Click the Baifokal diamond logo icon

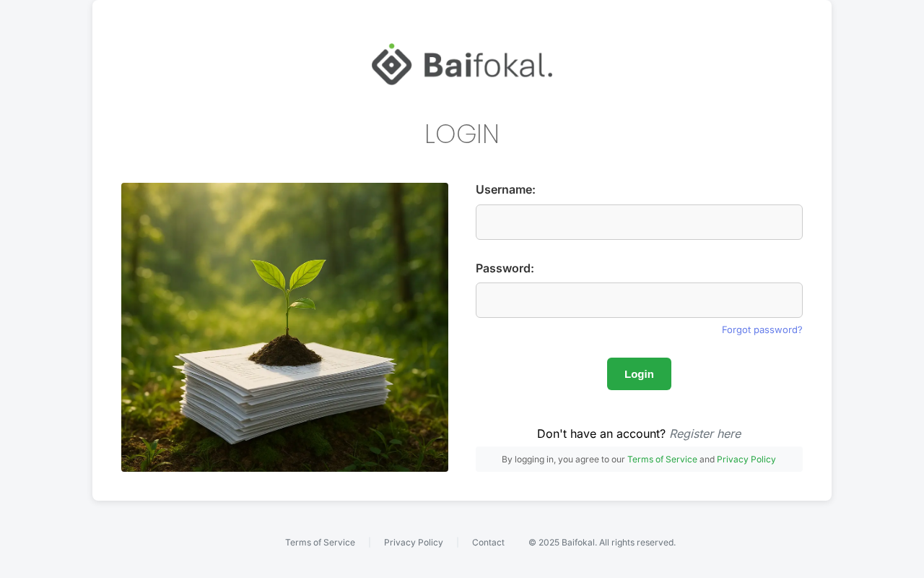coord(392,64)
